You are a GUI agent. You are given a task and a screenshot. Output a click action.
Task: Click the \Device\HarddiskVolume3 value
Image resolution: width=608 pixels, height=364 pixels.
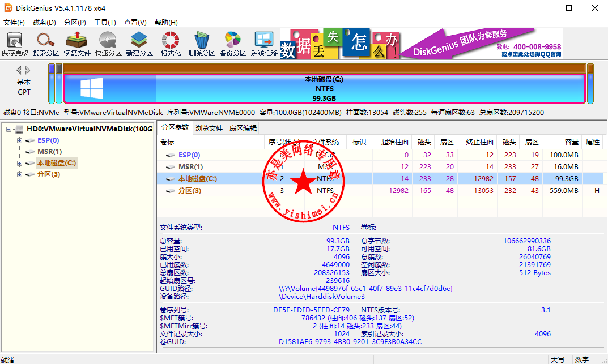(321, 297)
